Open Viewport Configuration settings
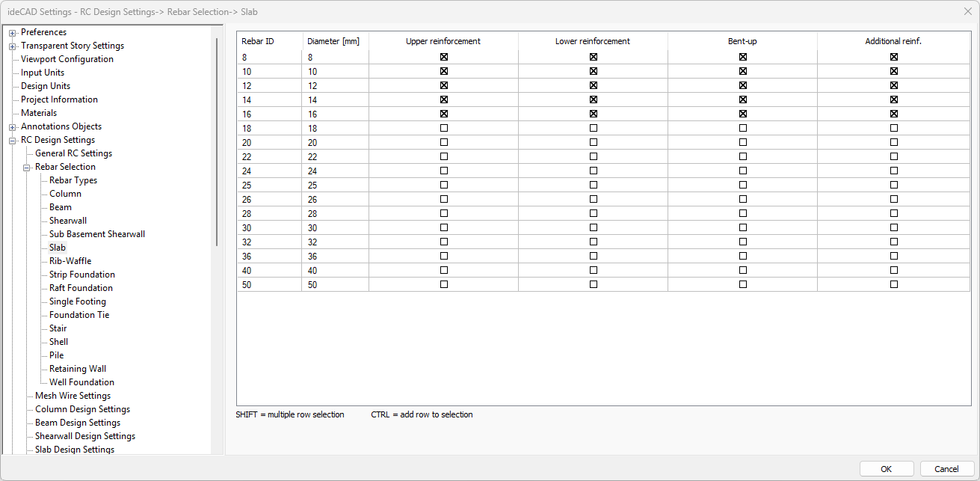The height and width of the screenshot is (481, 980). coord(67,59)
